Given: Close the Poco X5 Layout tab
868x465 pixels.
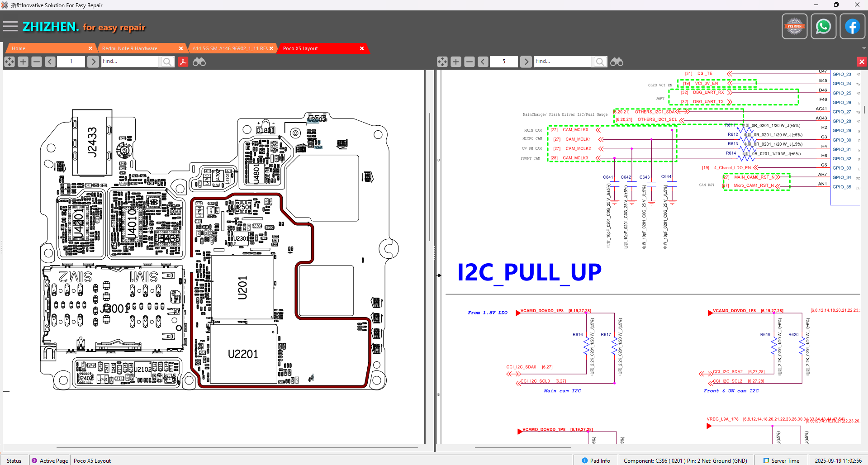Looking at the screenshot, I should tap(362, 48).
